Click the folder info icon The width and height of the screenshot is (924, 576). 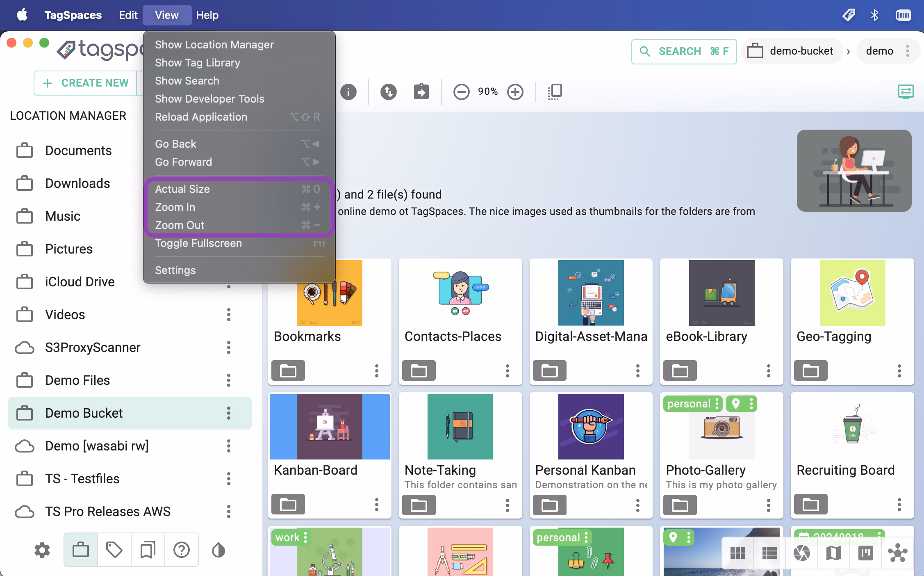[349, 91]
